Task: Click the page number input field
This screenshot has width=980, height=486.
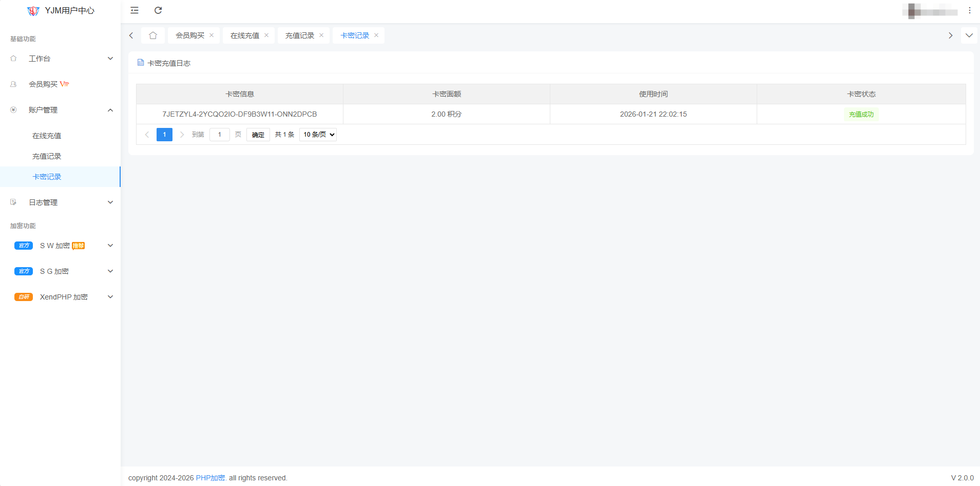Action: 220,135
